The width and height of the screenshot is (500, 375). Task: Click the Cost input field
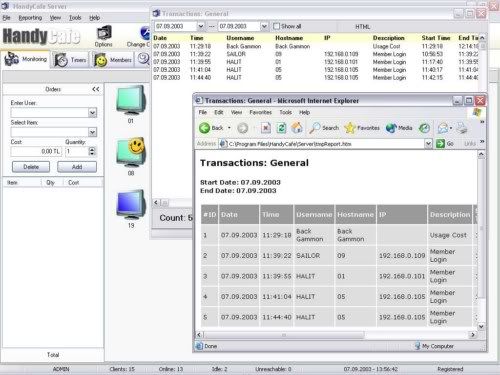[x=36, y=151]
